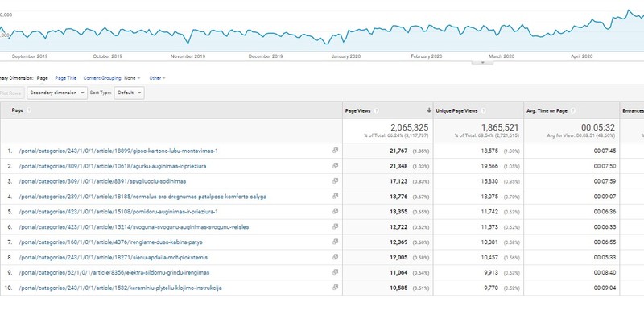Click the Unique Page Views value 9,913
Image resolution: width=644 pixels, height=315 pixels.
click(491, 272)
